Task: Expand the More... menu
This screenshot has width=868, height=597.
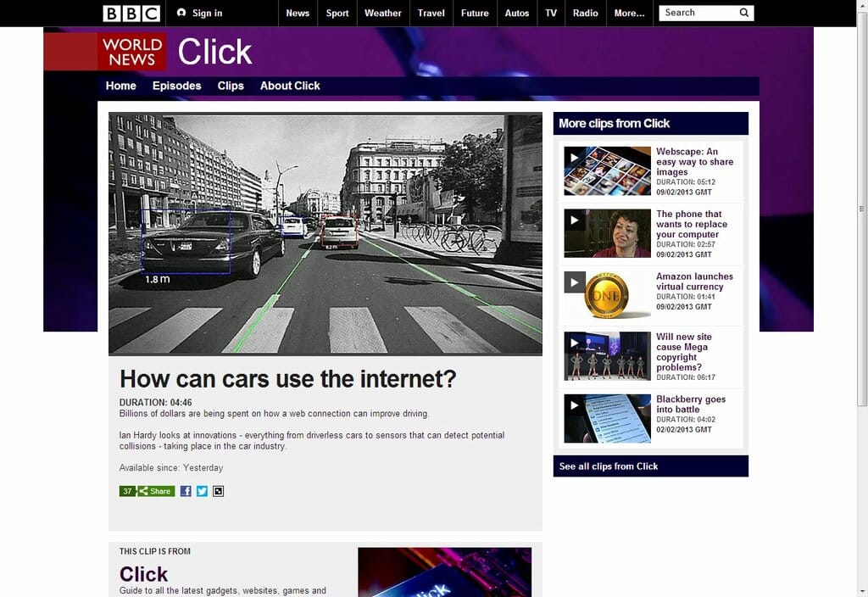Action: (x=629, y=14)
